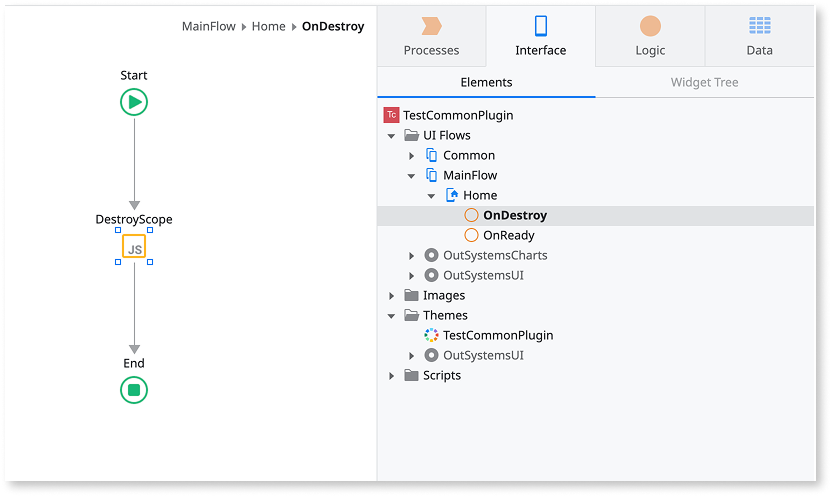
Task: Click the OutSystemsCharts reference icon
Action: 431,255
